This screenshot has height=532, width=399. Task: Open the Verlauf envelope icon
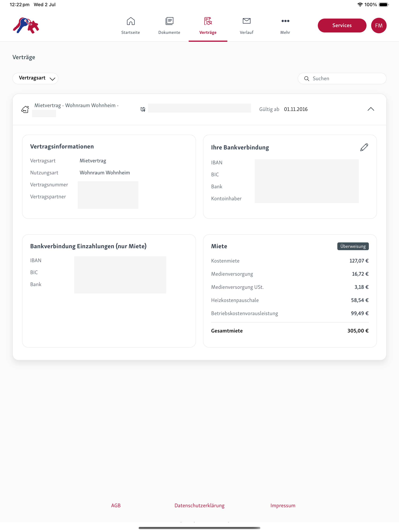pos(246,21)
